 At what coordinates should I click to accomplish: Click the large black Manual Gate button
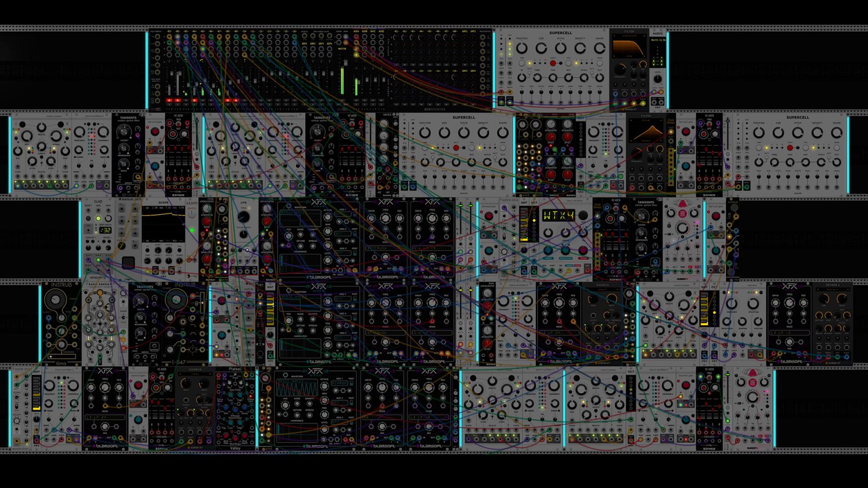click(x=128, y=263)
